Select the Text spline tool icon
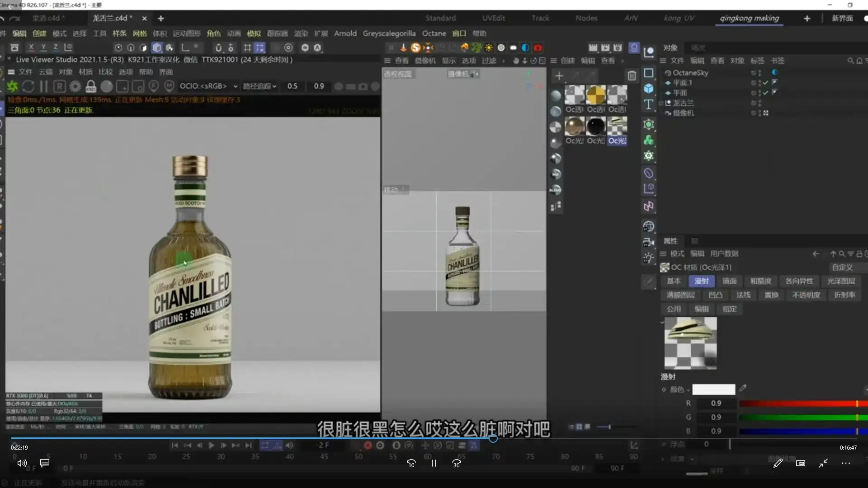The width and height of the screenshot is (868, 488). point(649,104)
